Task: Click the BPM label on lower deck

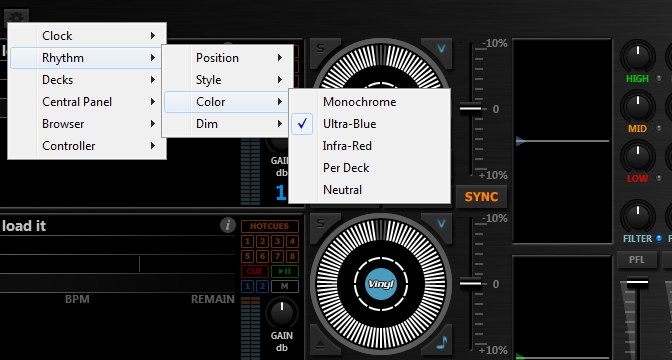Action: tap(77, 299)
